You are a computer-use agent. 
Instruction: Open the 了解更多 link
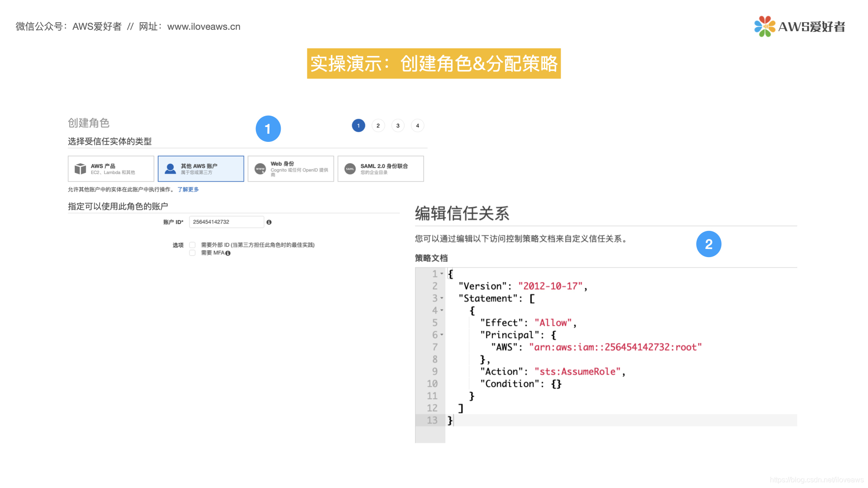click(188, 189)
